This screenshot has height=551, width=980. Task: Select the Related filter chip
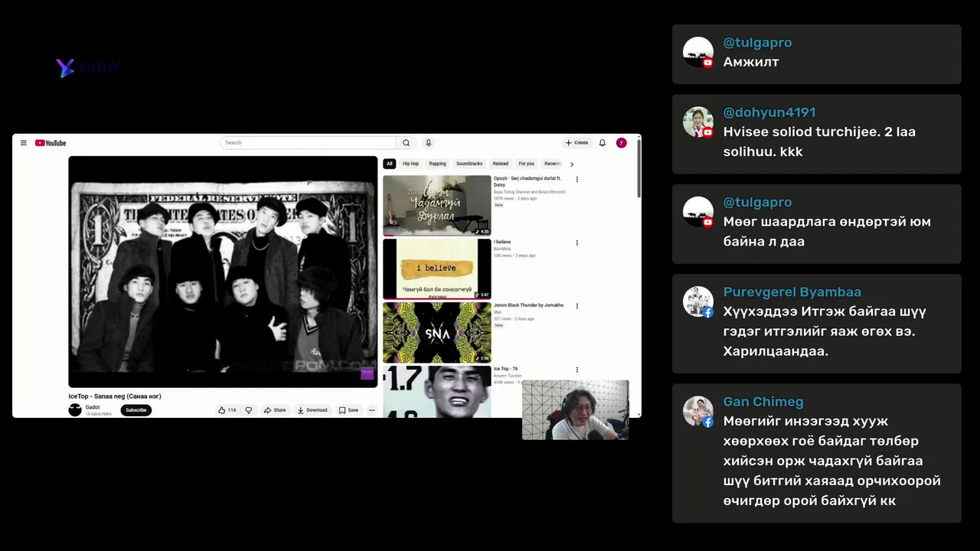point(501,164)
